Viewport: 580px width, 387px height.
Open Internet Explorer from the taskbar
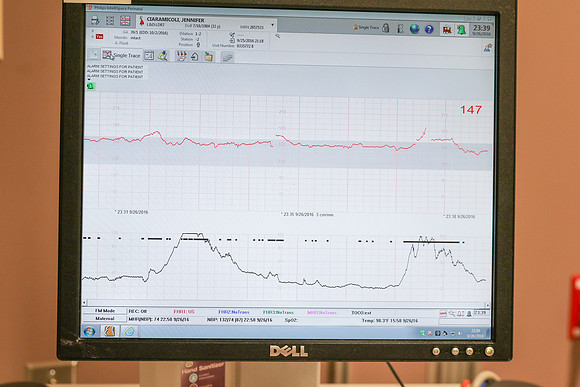coord(129,331)
